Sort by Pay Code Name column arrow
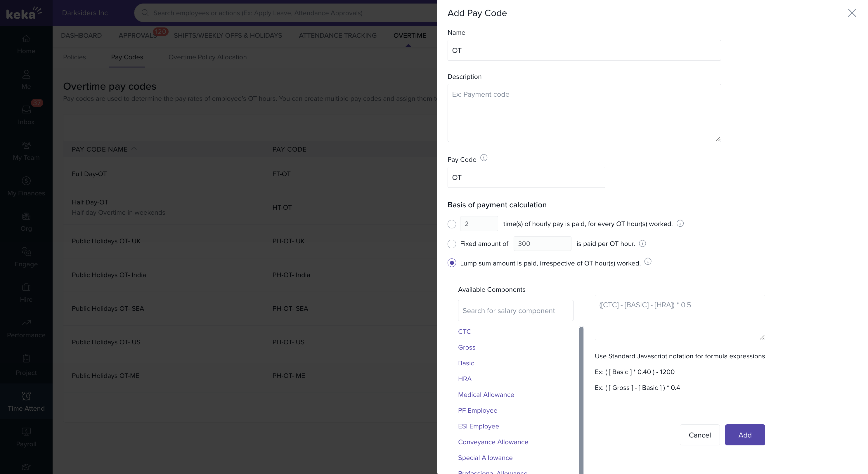The image size is (868, 474). pos(134,149)
